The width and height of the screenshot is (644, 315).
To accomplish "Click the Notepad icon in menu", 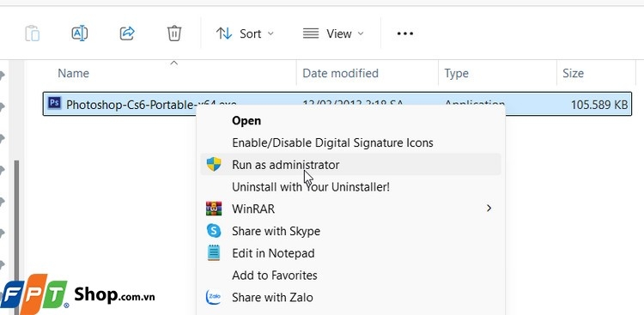I will click(214, 253).
